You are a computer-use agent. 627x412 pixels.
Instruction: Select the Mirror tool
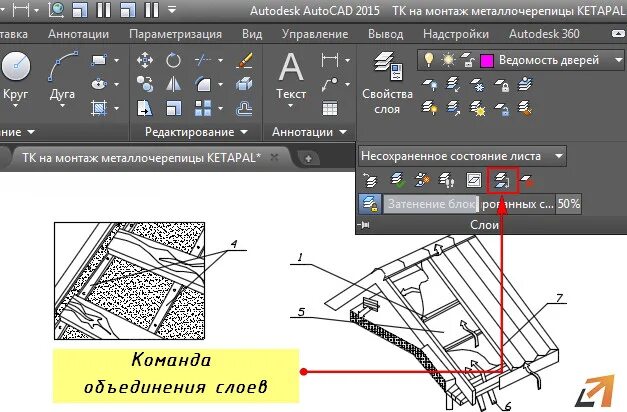173,84
